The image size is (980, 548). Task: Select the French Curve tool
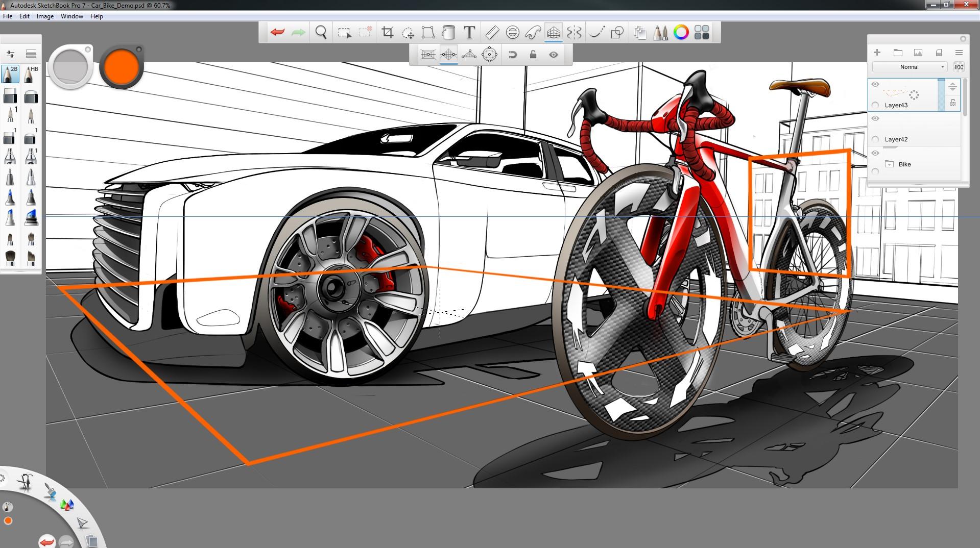[533, 33]
